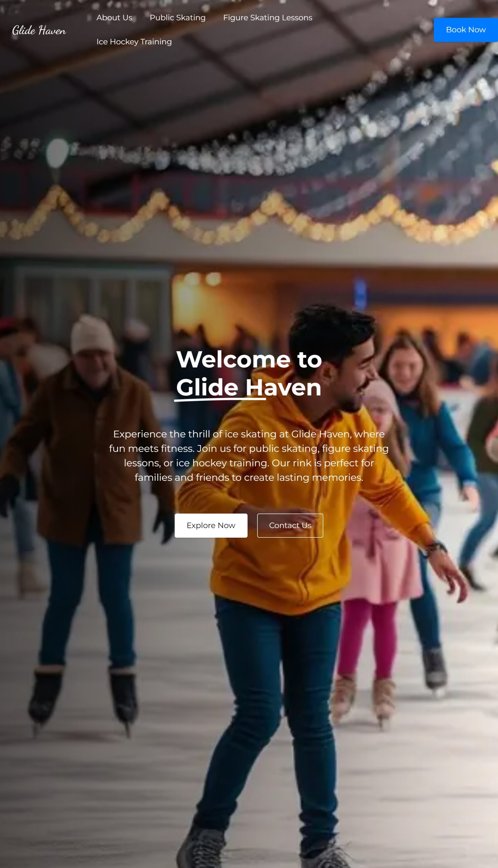The width and height of the screenshot is (498, 868).
Task: Click the girl's pink dress
Action: click(x=383, y=554)
